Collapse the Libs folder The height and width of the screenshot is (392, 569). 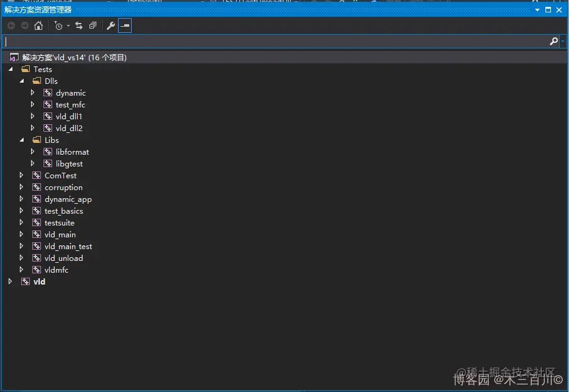(22, 140)
